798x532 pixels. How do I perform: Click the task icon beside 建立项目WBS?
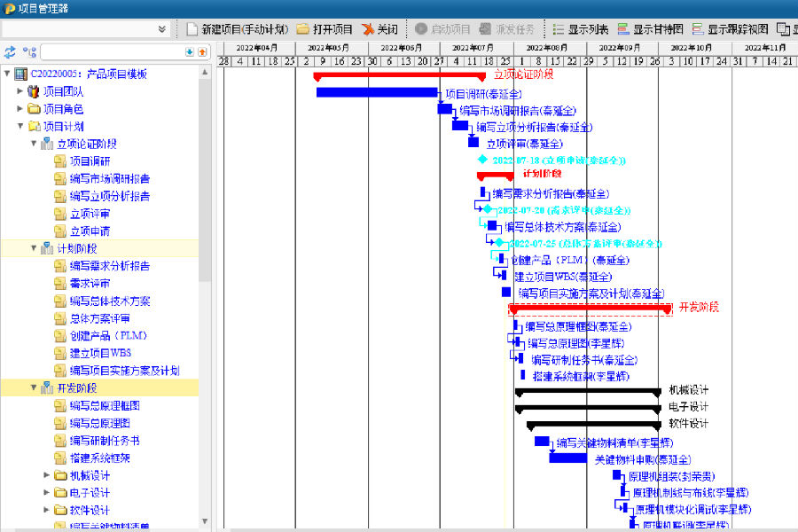point(60,353)
